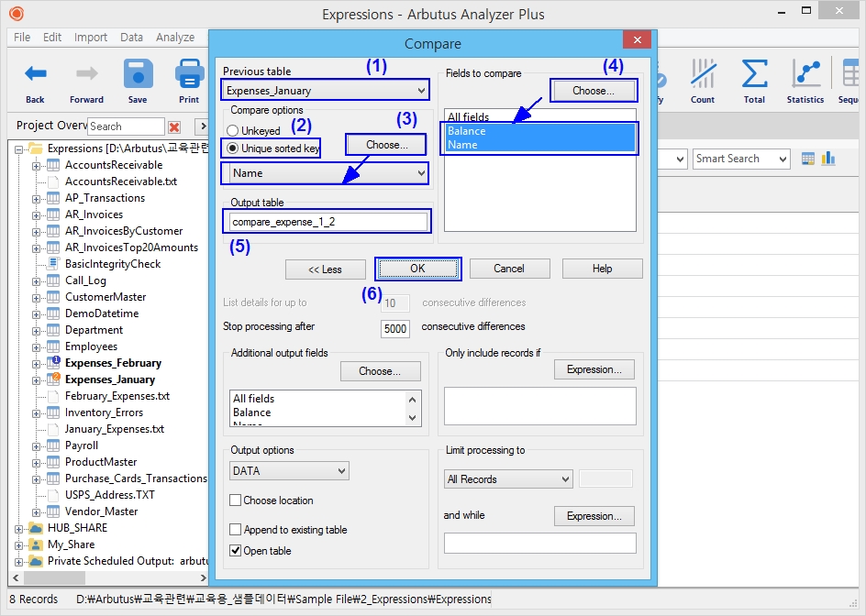Open the All Records dropdown
Image resolution: width=866 pixels, height=616 pixels.
click(x=508, y=479)
